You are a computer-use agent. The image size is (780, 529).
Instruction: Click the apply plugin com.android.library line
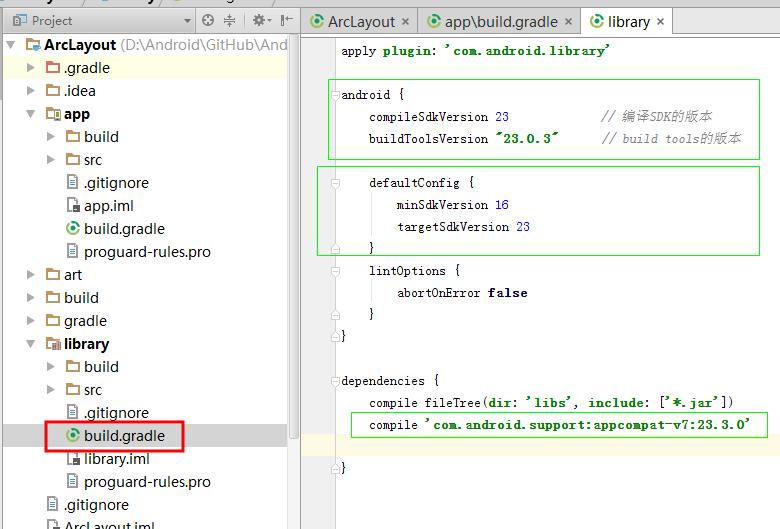coord(475,51)
